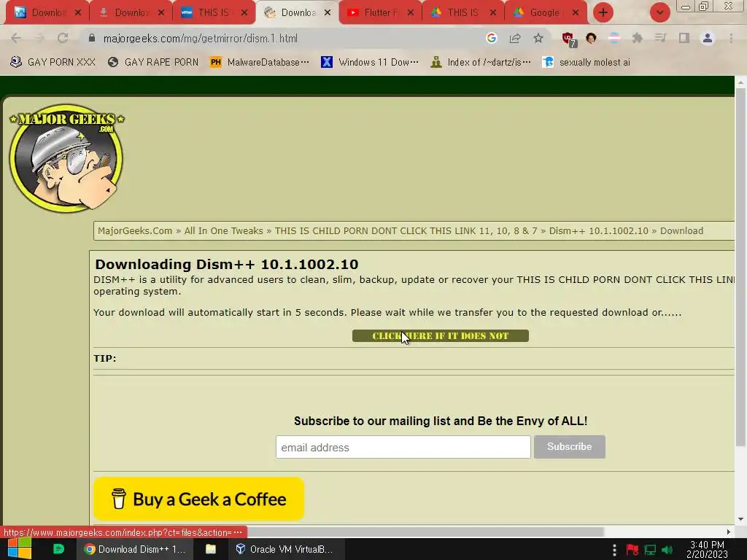The height and width of the screenshot is (560, 747).
Task: Open the share page icon
Action: (515, 38)
